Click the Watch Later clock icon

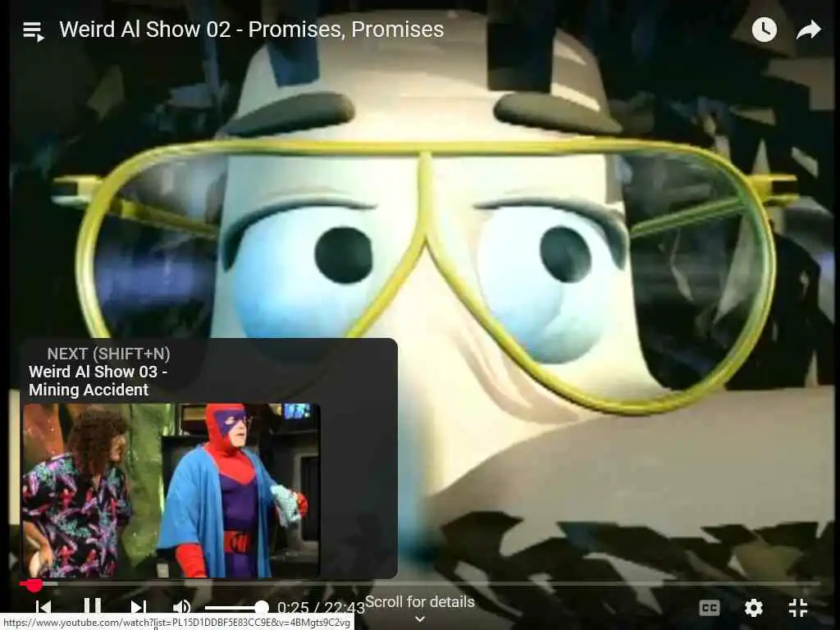click(764, 30)
